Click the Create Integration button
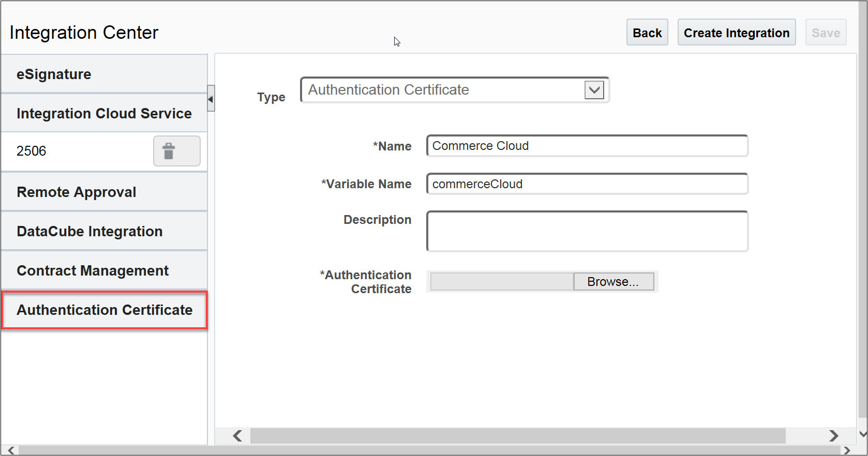This screenshot has height=456, width=868. (x=737, y=33)
